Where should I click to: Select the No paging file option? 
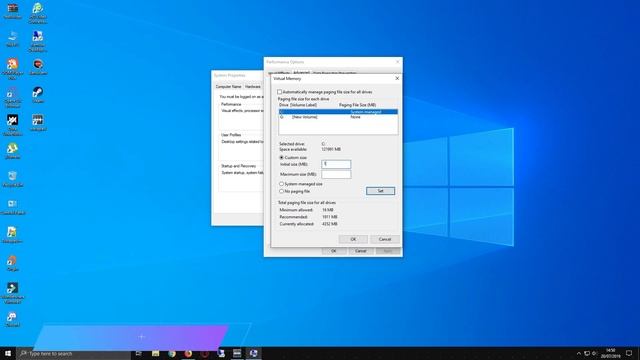pyautogui.click(x=282, y=191)
